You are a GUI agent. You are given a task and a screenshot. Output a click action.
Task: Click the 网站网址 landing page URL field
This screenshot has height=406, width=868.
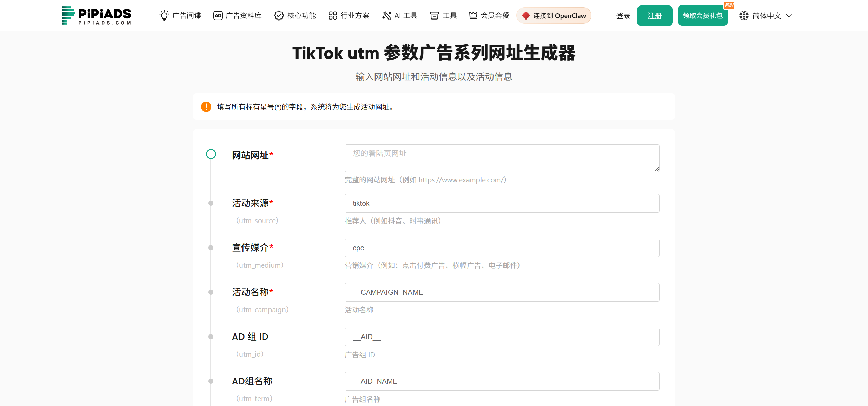click(502, 158)
